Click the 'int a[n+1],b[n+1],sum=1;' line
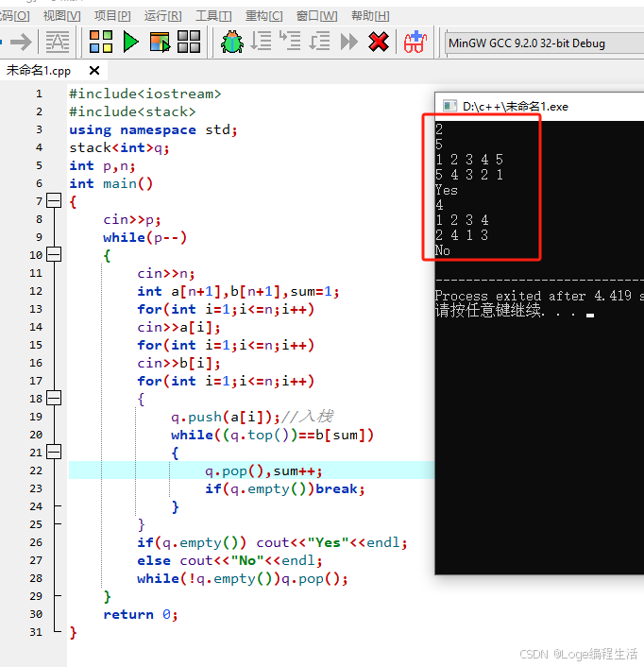The image size is (644, 667). tap(239, 291)
